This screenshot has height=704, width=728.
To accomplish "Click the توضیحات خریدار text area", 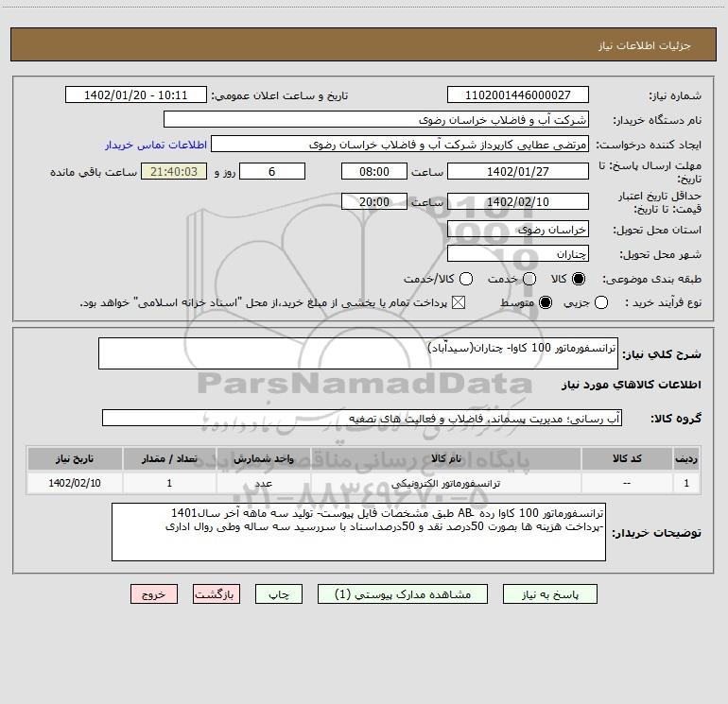I will point(359,532).
